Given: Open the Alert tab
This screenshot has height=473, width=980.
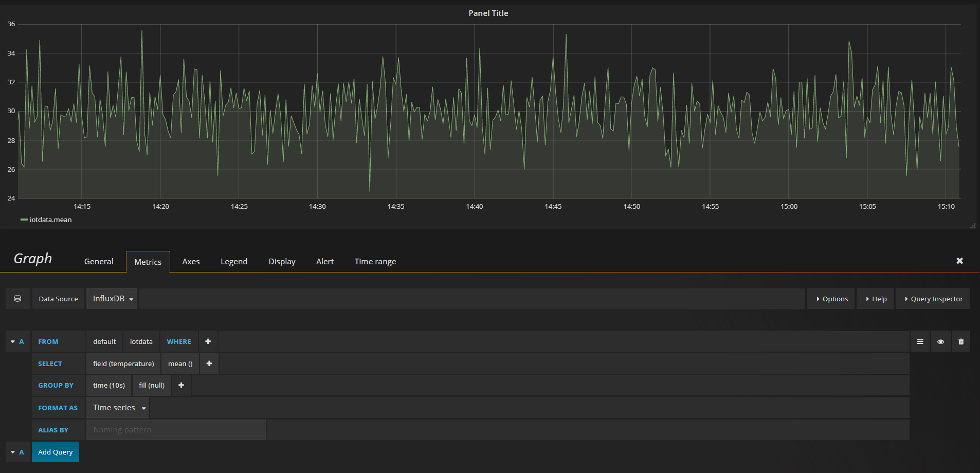Looking at the screenshot, I should click(x=324, y=262).
